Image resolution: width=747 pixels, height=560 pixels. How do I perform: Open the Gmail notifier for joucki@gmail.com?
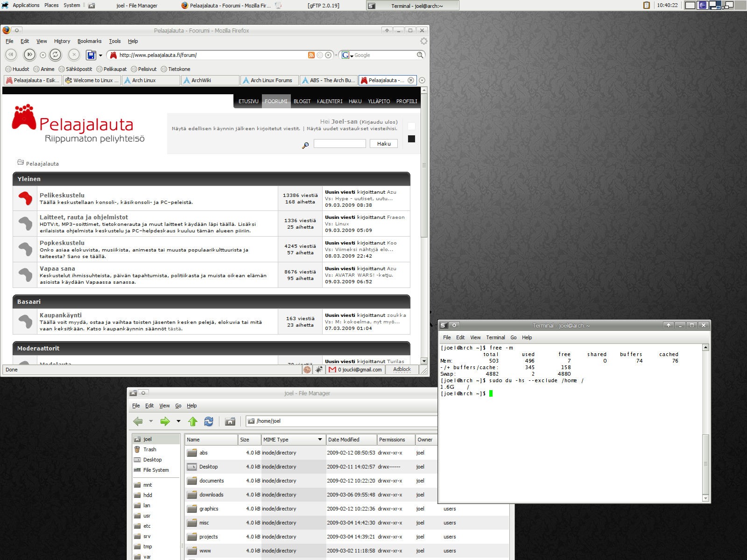(x=355, y=370)
